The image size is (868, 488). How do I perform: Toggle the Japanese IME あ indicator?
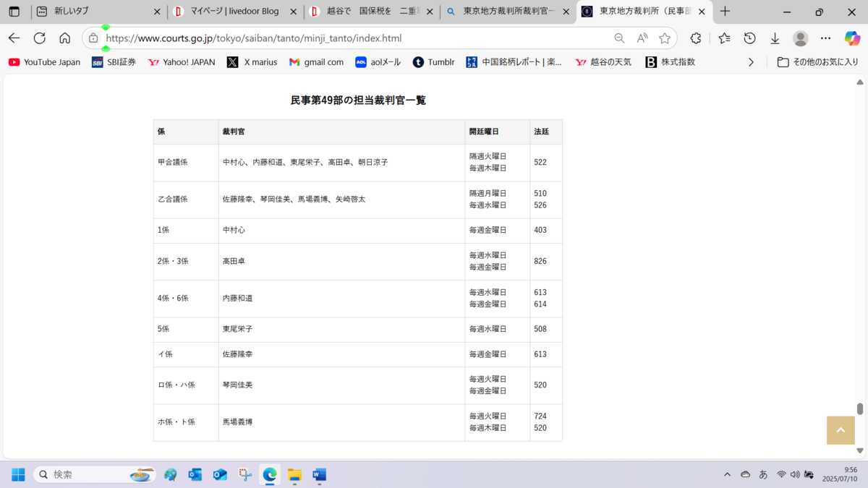tap(763, 475)
